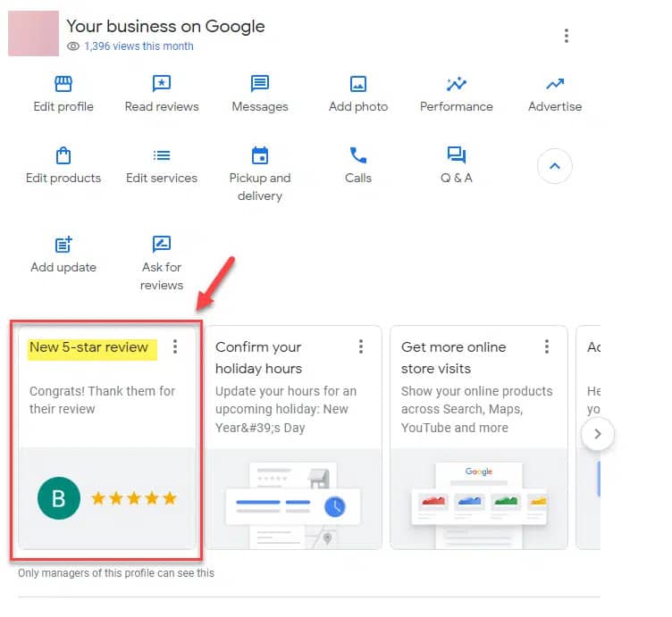Select 'Update your hours for an upcoming holiday' text
This screenshot has width=672, height=617.
286,409
